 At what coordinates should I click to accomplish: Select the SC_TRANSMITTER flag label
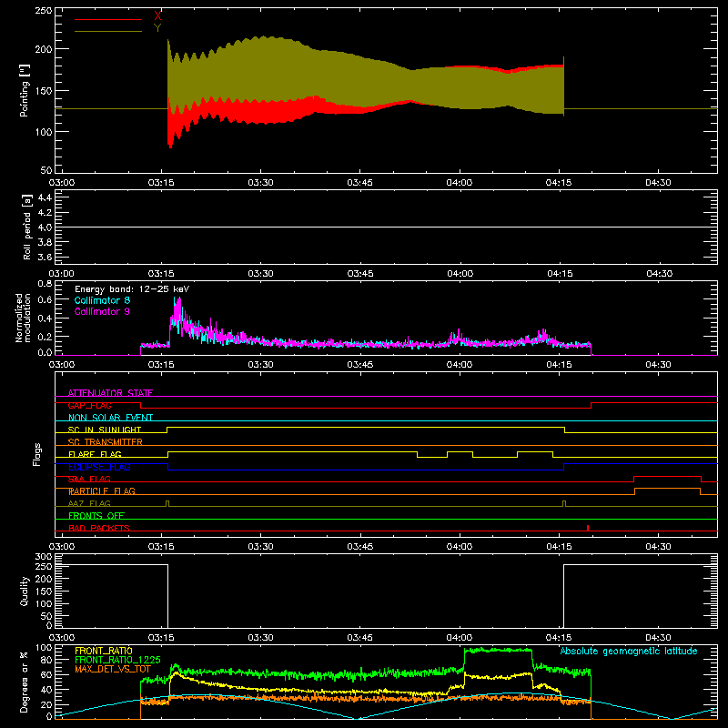(106, 442)
